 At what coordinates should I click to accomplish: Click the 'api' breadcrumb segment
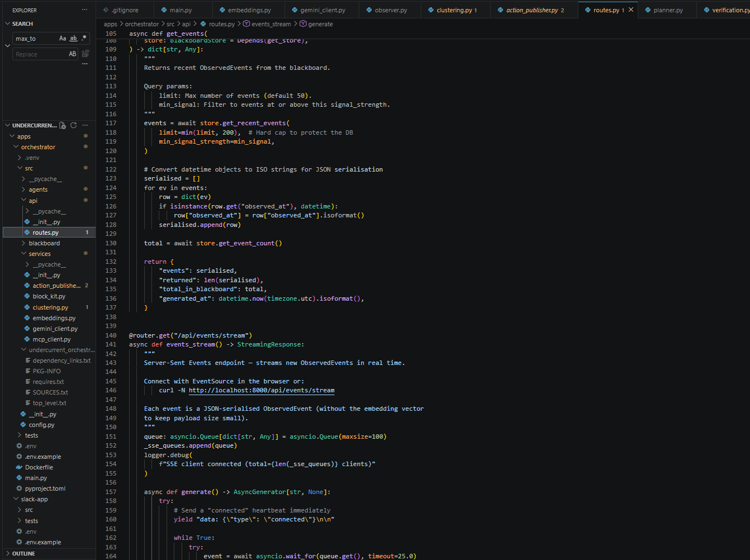pyautogui.click(x=186, y=24)
